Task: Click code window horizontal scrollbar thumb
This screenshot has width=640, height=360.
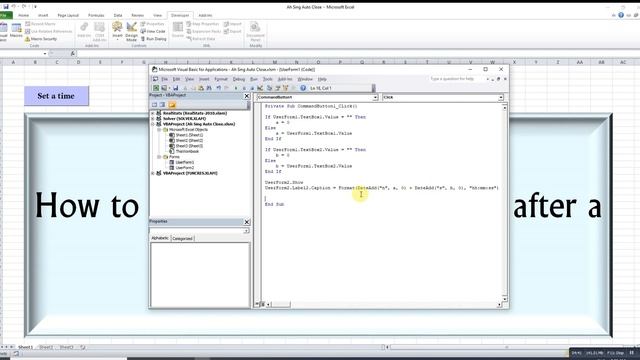Action: 281,304
